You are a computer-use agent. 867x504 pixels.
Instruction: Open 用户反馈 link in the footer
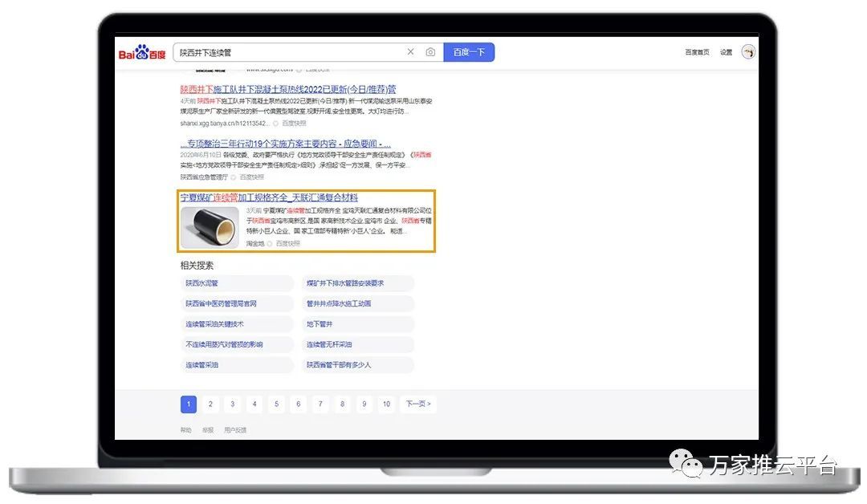[235, 430]
